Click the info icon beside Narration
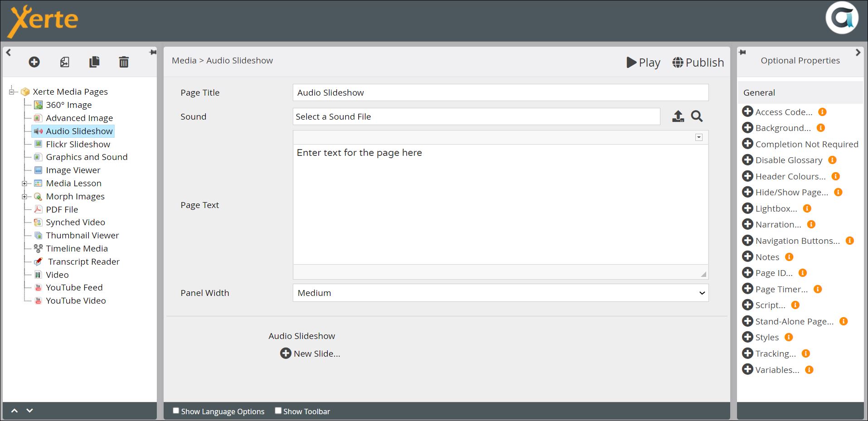The width and height of the screenshot is (868, 421). click(811, 224)
